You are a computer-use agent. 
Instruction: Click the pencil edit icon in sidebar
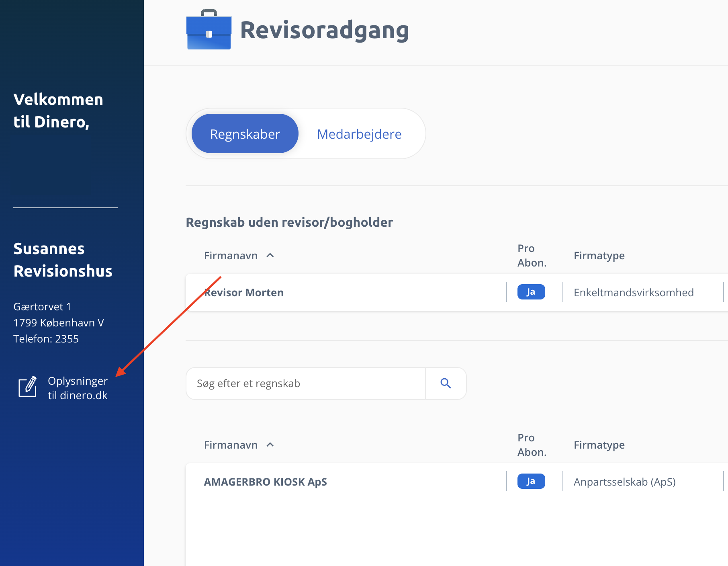(28, 387)
